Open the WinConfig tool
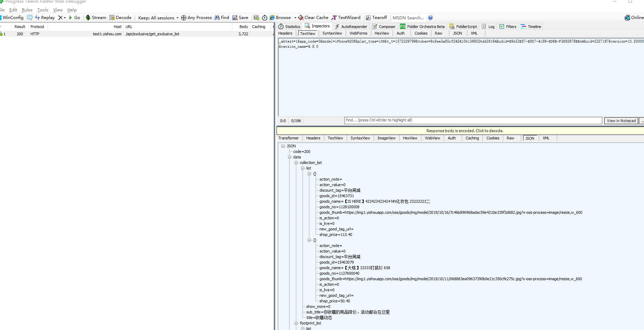The image size is (644, 330). point(12,18)
